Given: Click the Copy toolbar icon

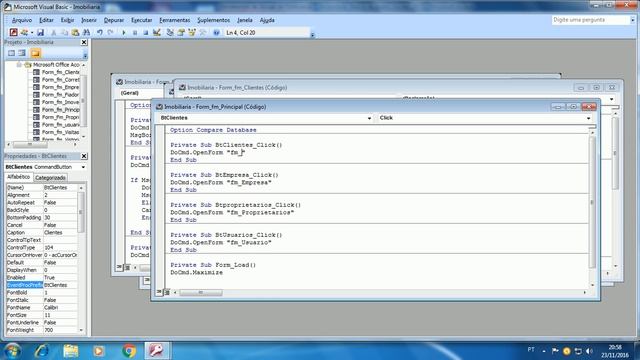Looking at the screenshot, I should pos(64,32).
